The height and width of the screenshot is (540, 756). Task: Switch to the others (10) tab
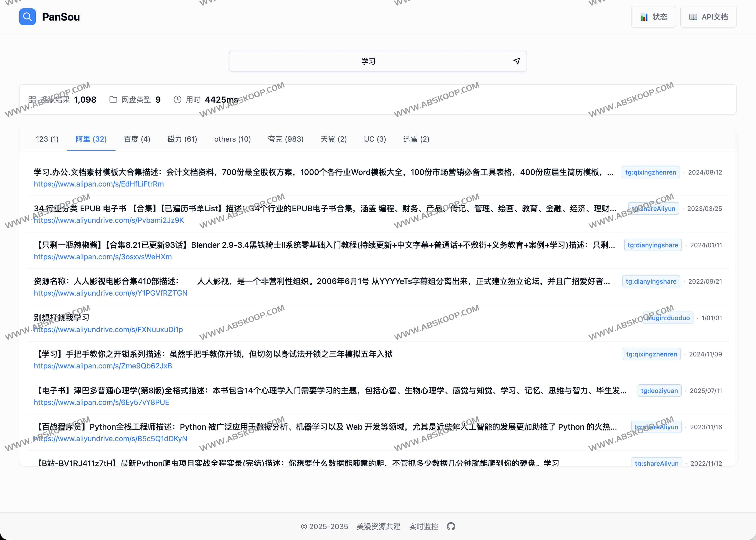[x=232, y=139]
